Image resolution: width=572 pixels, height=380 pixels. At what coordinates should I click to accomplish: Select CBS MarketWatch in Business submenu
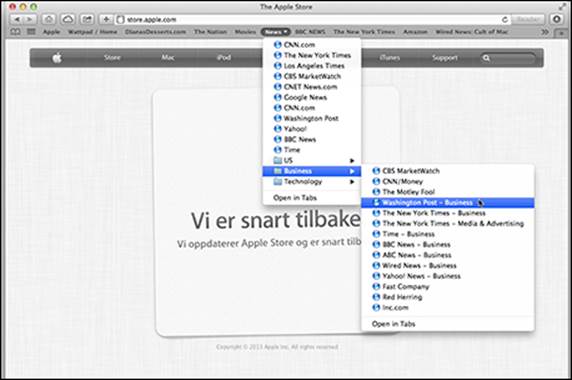pos(448,171)
